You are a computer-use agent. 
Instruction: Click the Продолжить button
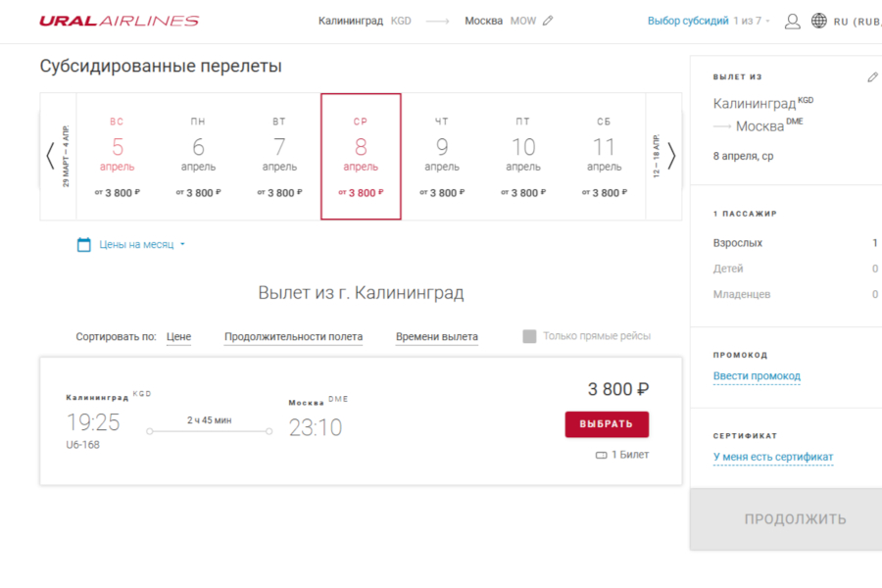(x=794, y=519)
